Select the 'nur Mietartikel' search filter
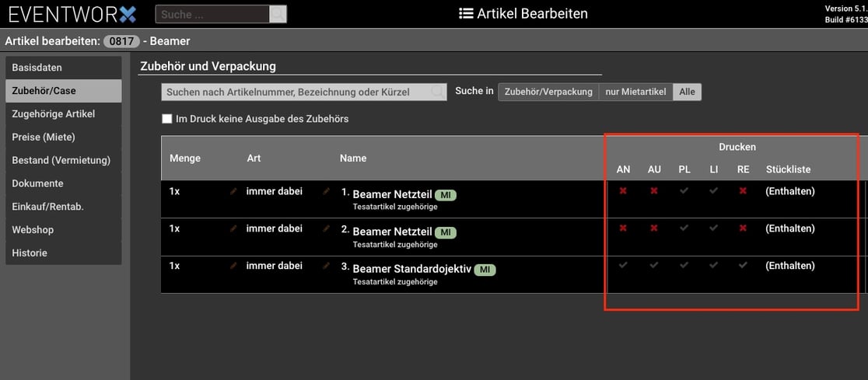868x380 pixels. tap(635, 92)
